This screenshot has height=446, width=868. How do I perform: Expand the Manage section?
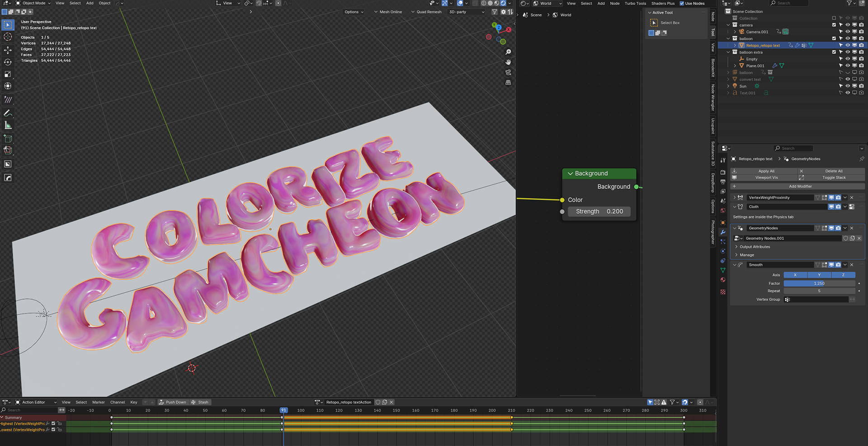[745, 255]
